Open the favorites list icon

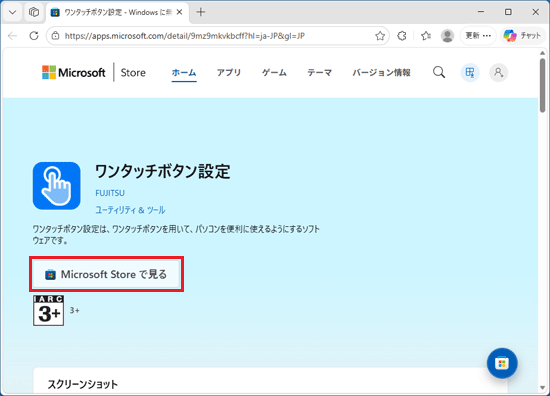point(426,36)
